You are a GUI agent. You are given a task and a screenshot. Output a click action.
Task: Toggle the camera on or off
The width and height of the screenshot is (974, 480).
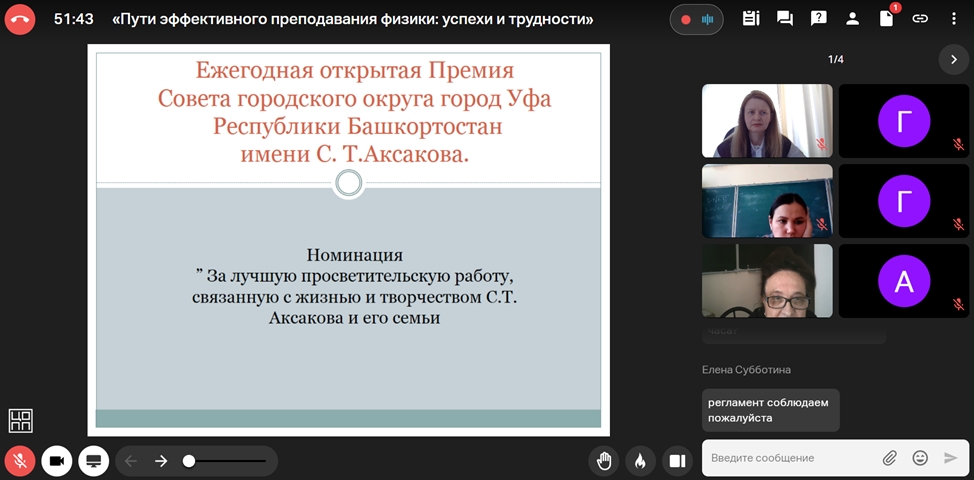click(57, 460)
